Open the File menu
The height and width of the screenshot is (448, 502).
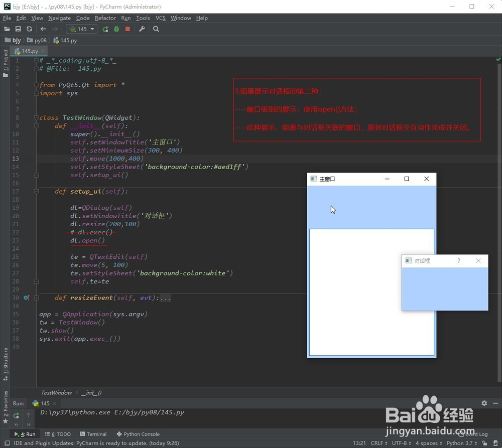[7, 18]
